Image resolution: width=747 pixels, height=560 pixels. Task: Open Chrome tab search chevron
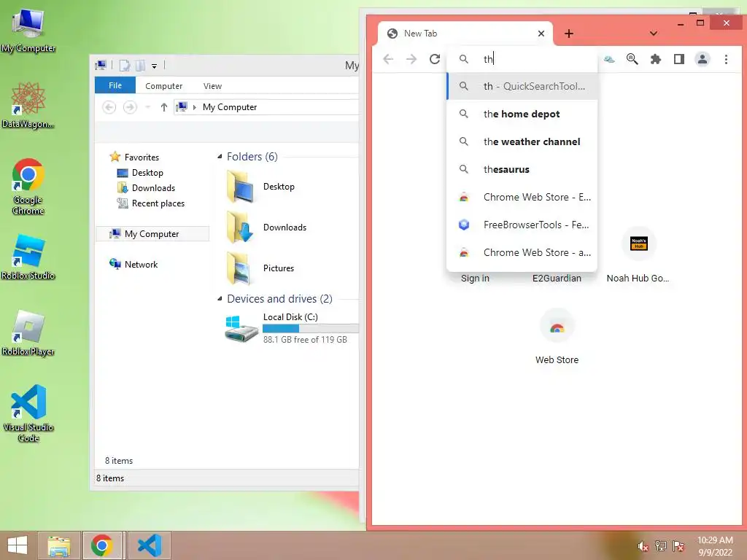pyautogui.click(x=654, y=34)
